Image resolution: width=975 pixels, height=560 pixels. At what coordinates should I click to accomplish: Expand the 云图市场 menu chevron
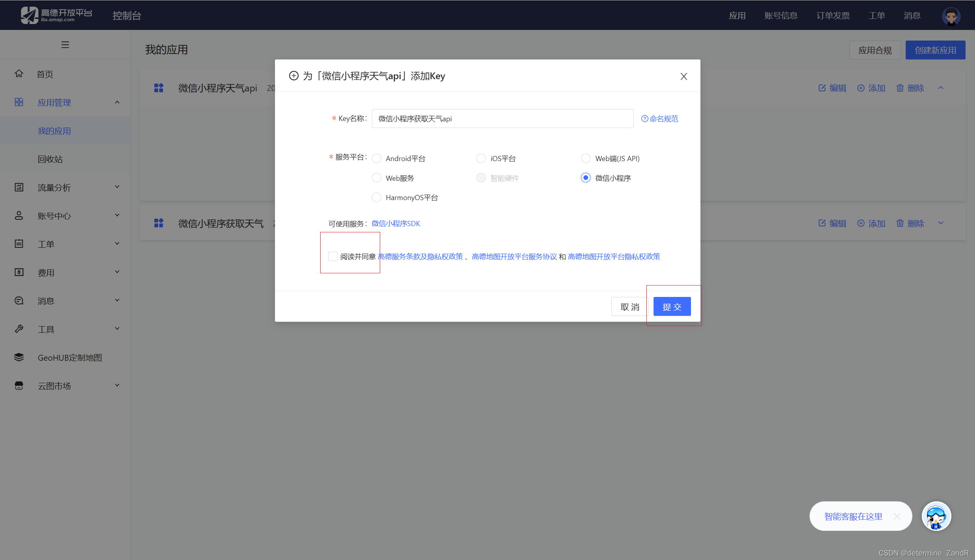point(117,385)
